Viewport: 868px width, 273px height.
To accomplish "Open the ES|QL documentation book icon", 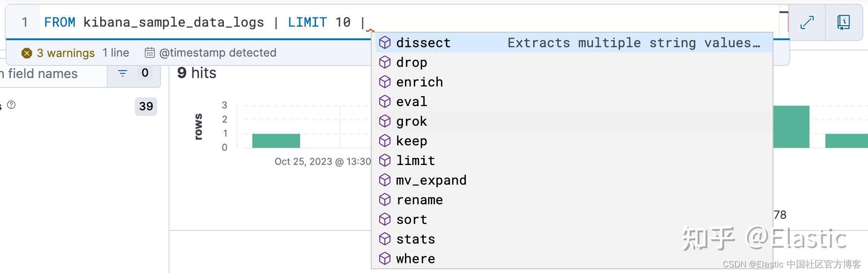I will tap(843, 22).
